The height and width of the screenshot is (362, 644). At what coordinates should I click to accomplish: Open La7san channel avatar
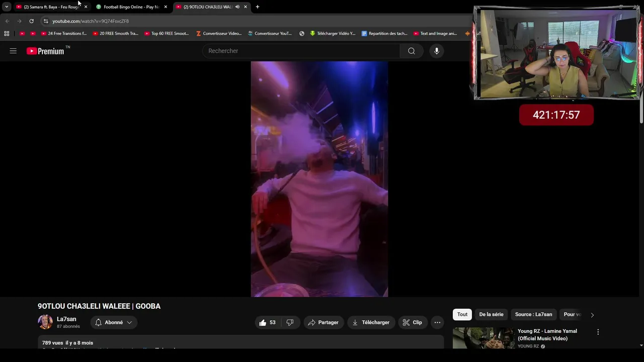pyautogui.click(x=45, y=322)
